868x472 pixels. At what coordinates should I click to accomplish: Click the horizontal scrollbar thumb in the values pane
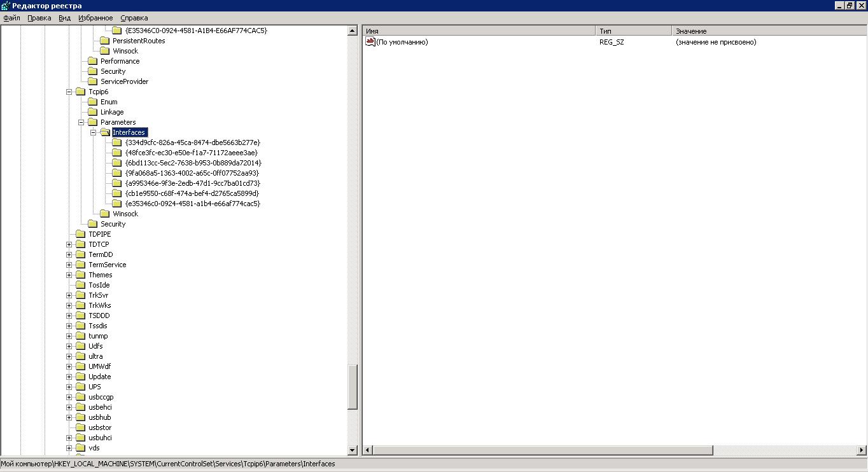coord(542,450)
